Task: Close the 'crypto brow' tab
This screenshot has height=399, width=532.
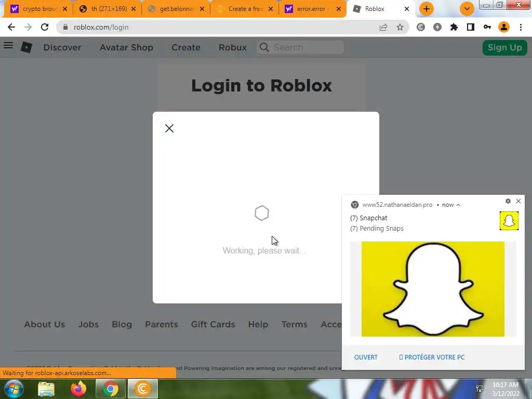Action: point(65,9)
